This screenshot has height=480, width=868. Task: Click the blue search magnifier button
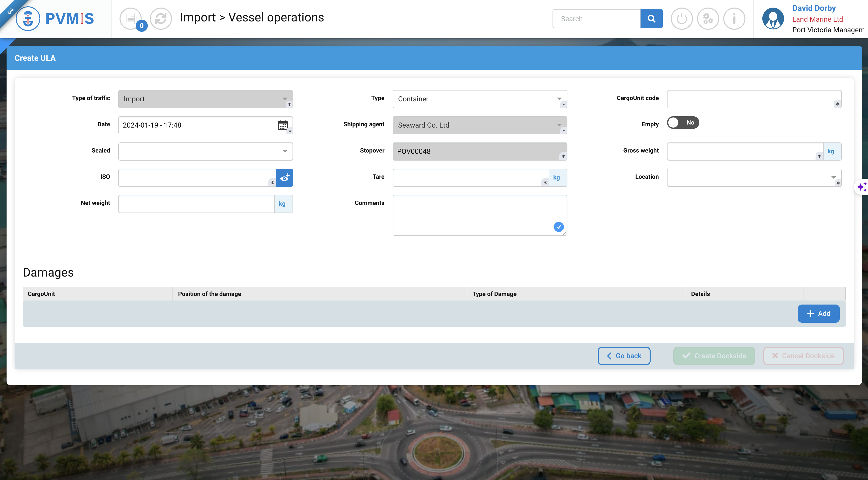pos(651,18)
